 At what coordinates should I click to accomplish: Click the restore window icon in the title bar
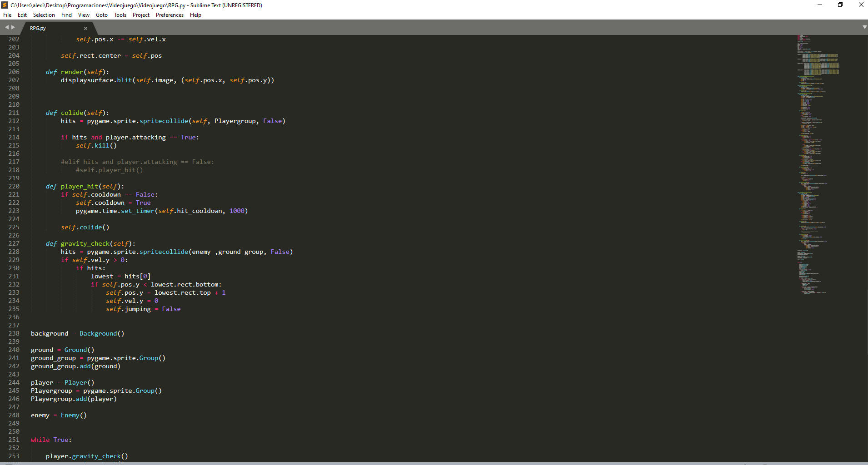(840, 5)
